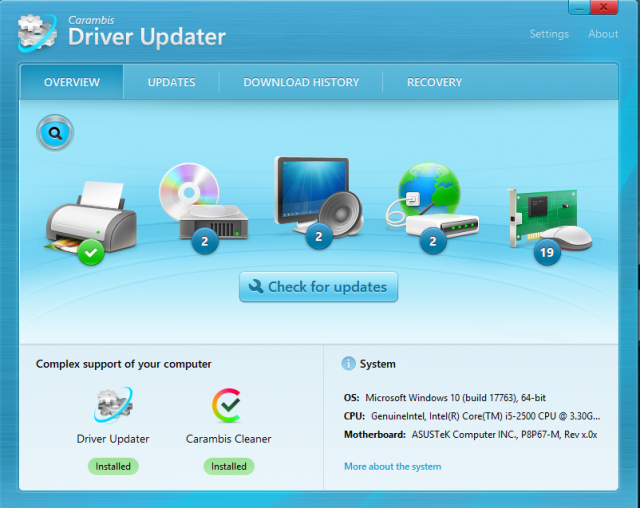Click the Carambis Driver Updater logo
The image size is (640, 508).
[37, 33]
